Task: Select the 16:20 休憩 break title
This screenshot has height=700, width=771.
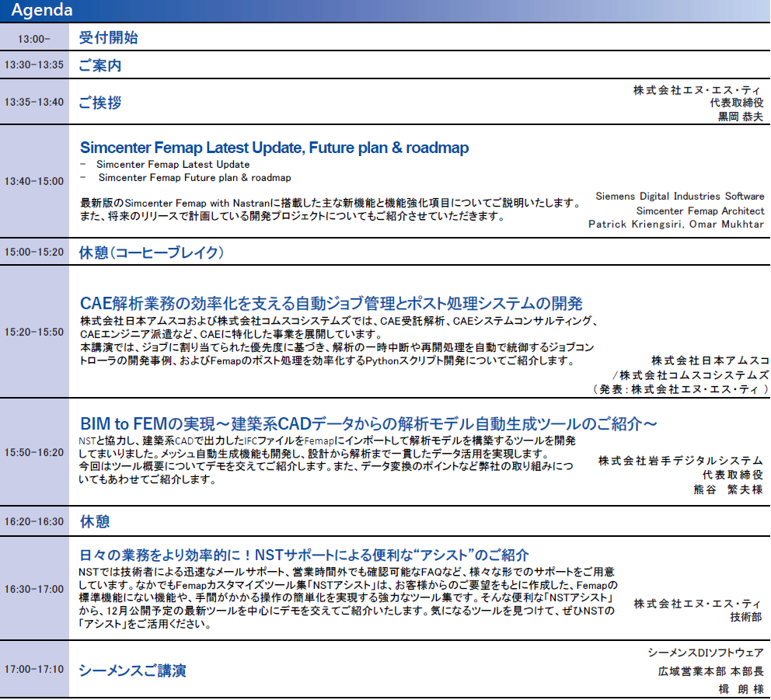Action: [95, 521]
